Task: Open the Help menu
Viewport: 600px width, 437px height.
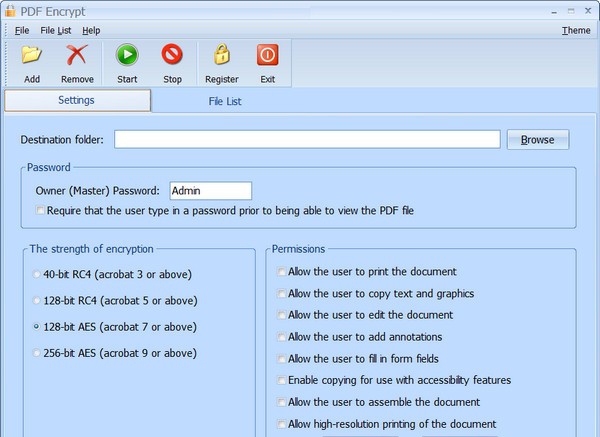Action: pyautogui.click(x=91, y=31)
